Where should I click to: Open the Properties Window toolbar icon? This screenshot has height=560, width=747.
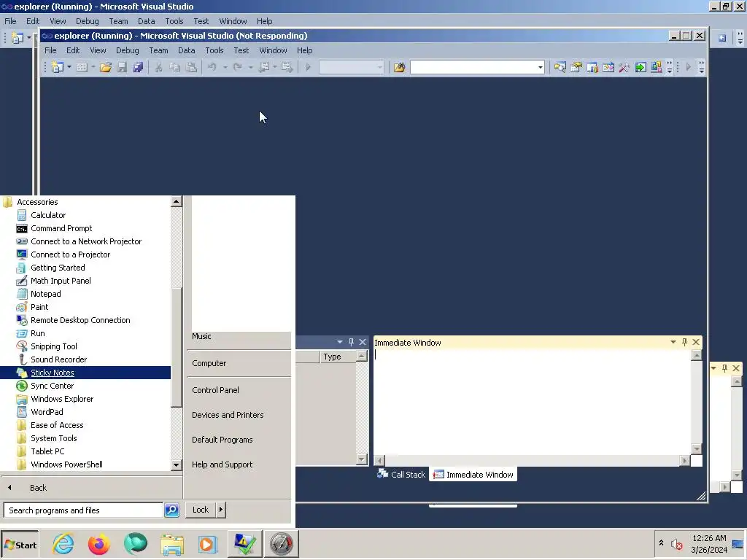coord(576,67)
